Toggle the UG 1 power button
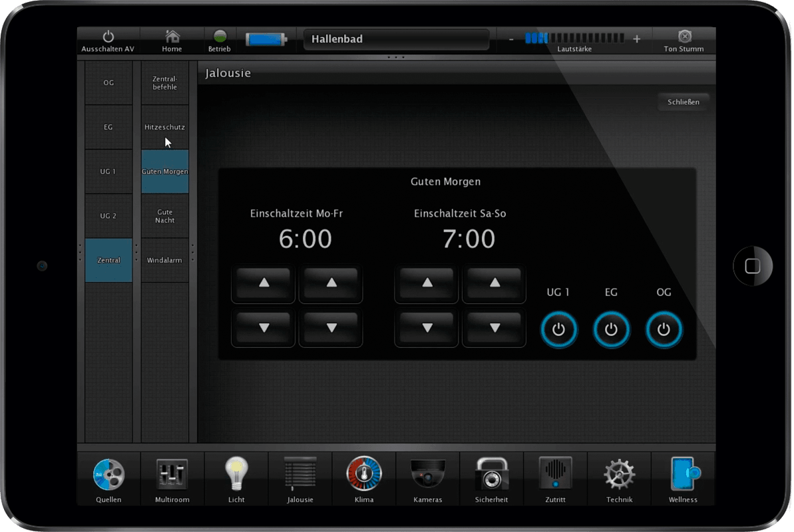 pyautogui.click(x=558, y=330)
